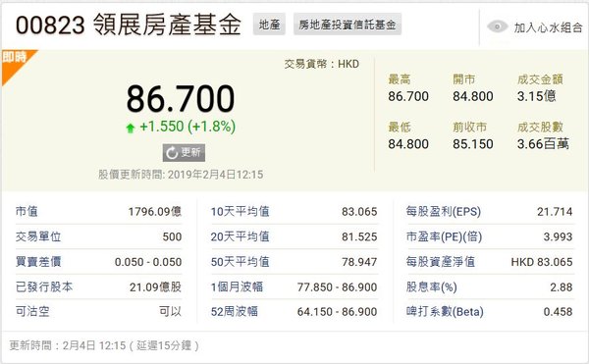Click the green up arrow price indicator
Viewport: 589px width, 364px height.
[x=131, y=128]
